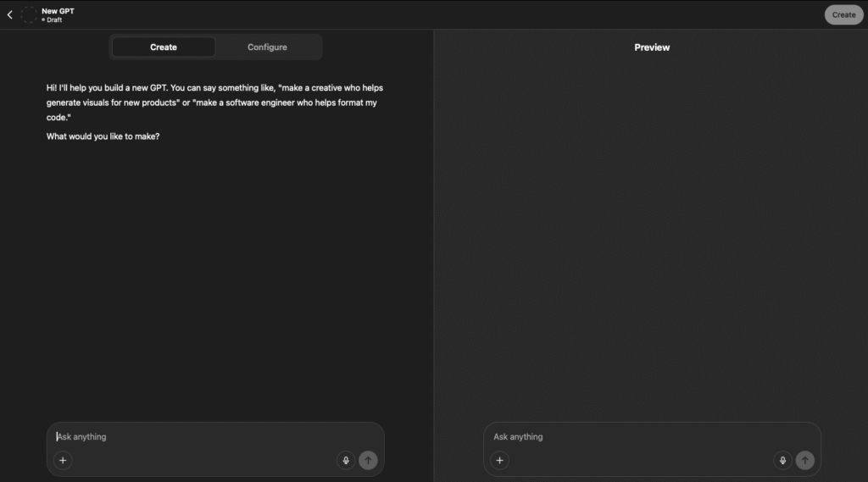Click the microphone icon in Preview panel
This screenshot has width=868, height=482.
tap(782, 460)
